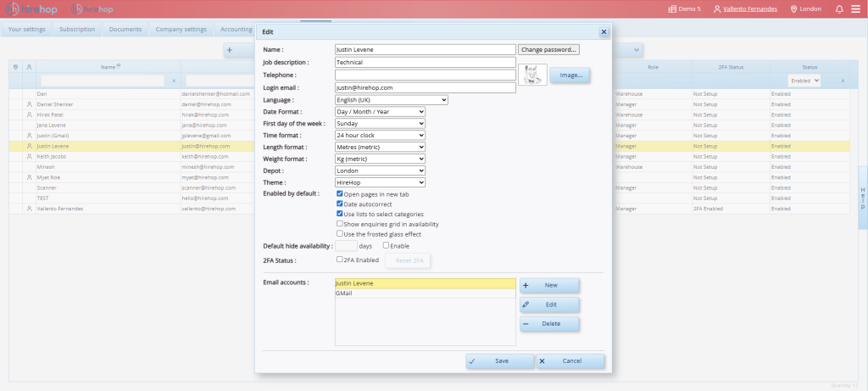Select Justin Levene in Email accounts list
Screen dimensions: 868x391
[x=426, y=283]
